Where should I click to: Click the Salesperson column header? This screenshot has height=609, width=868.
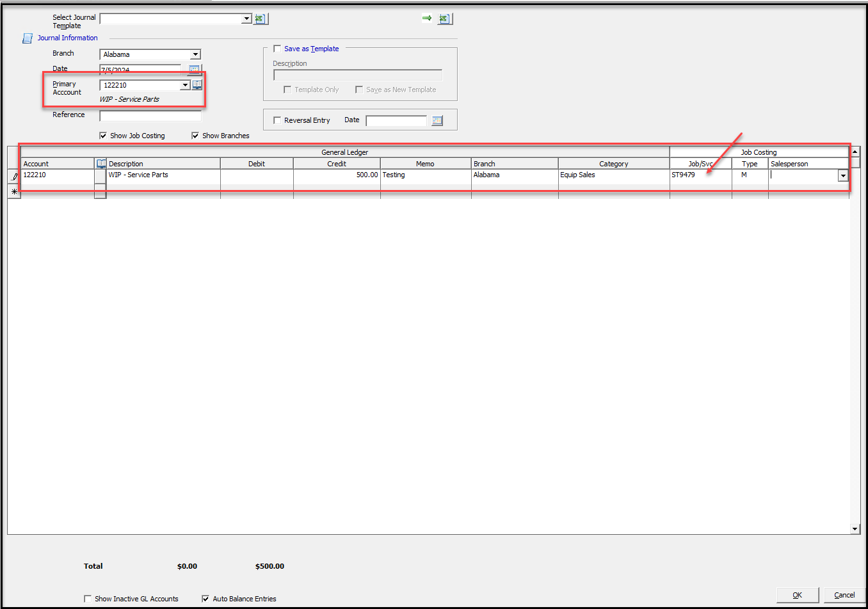pos(808,164)
